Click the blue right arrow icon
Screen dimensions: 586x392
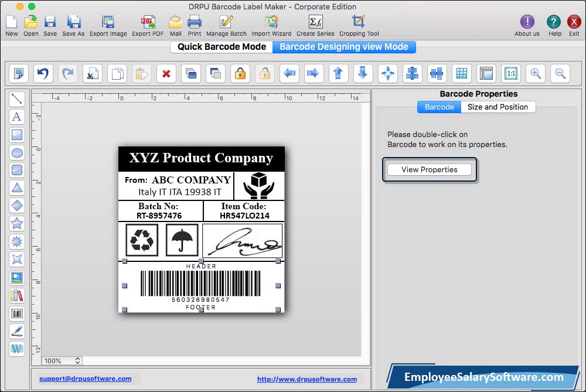point(313,73)
